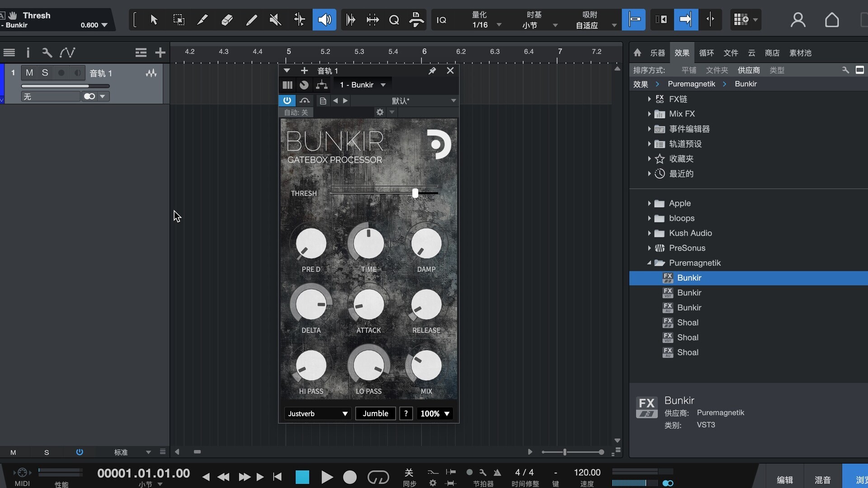
Task: Open 编辑 editor view button
Action: point(785,480)
